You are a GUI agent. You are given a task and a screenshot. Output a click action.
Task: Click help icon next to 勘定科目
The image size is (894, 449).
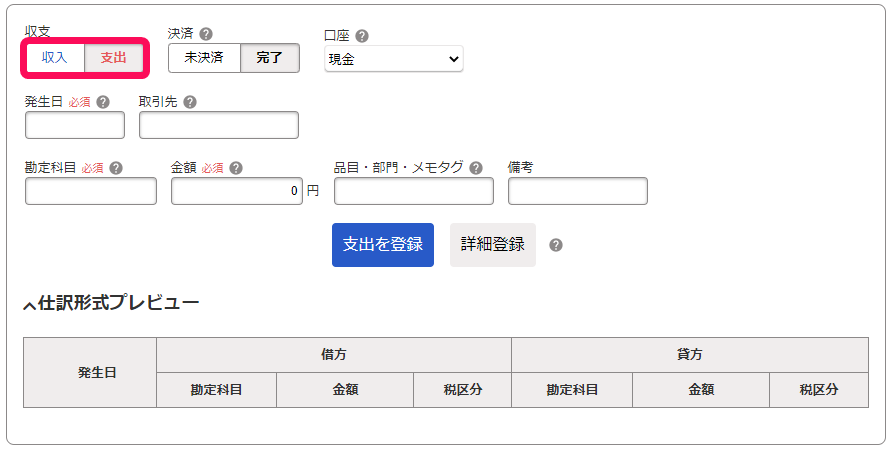click(116, 168)
